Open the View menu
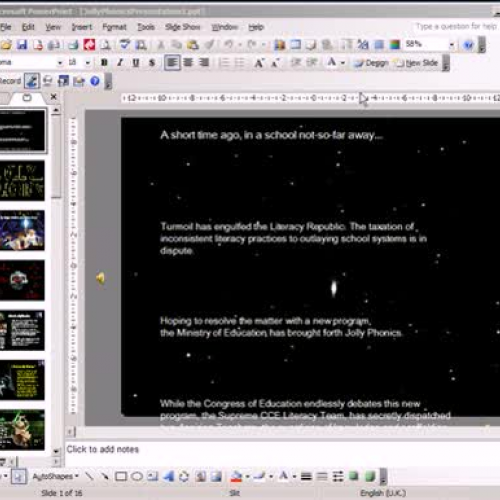 (x=53, y=27)
